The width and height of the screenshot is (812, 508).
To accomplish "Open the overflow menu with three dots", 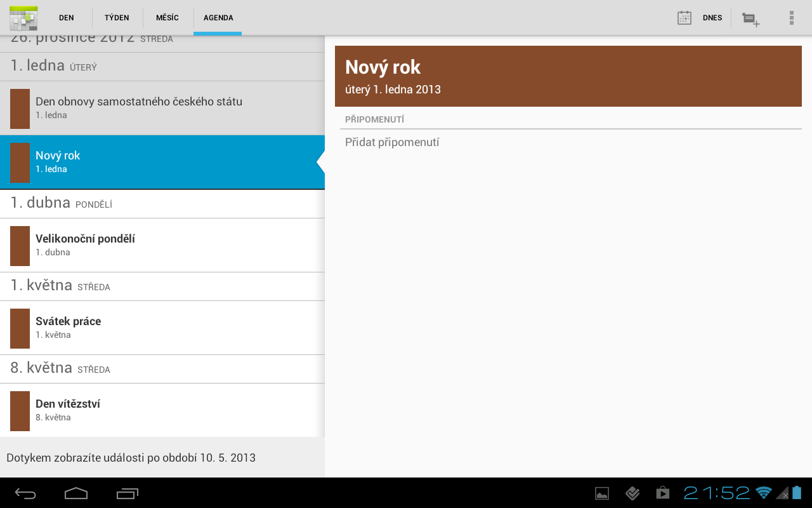I will (x=791, y=18).
